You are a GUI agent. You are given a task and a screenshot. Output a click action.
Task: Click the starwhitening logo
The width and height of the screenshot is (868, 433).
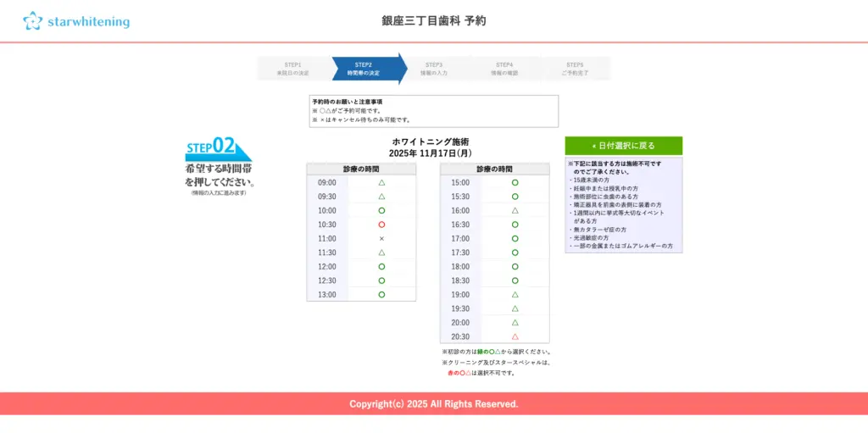coord(76,21)
